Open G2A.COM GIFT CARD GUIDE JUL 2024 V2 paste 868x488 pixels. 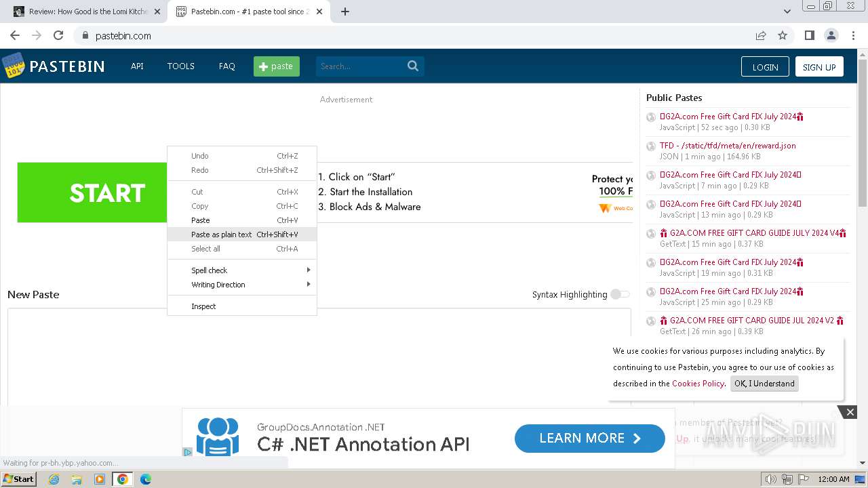(x=752, y=321)
